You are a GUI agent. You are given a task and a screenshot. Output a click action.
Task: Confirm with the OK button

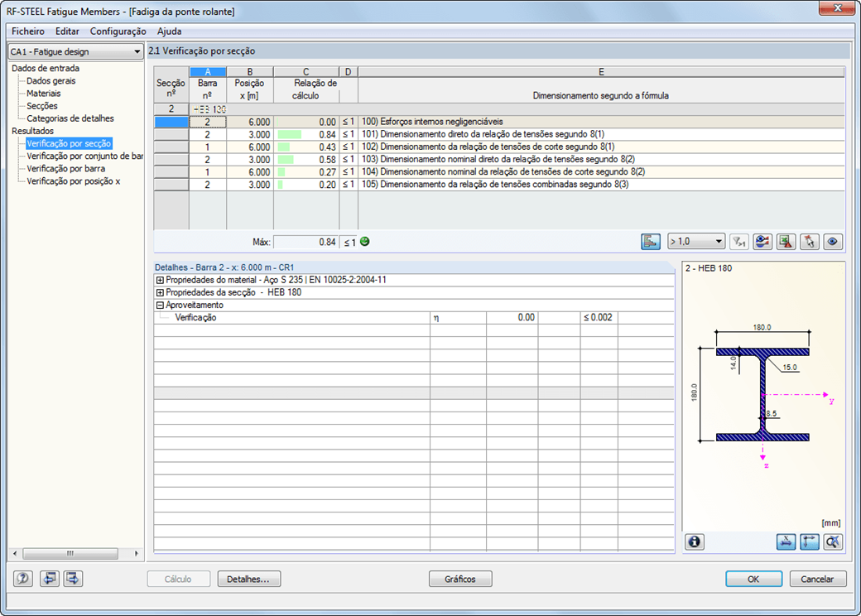point(753,579)
